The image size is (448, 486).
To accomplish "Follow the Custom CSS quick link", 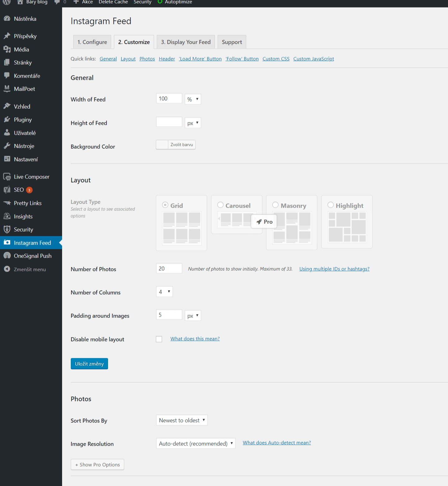I will (x=276, y=59).
